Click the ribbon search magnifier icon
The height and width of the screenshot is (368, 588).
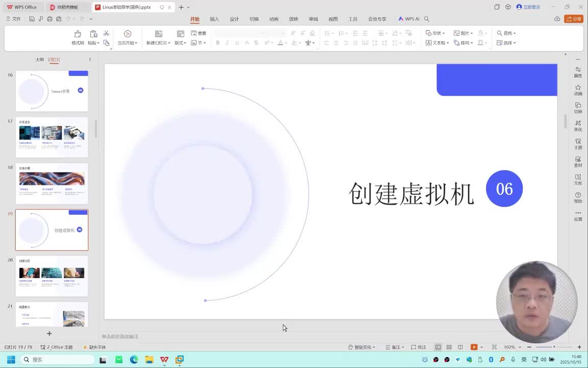[427, 19]
